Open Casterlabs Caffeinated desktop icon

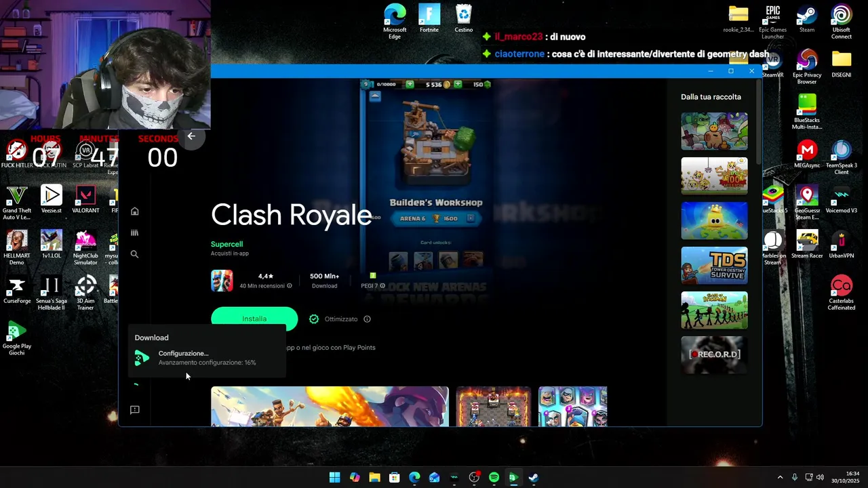point(842,293)
